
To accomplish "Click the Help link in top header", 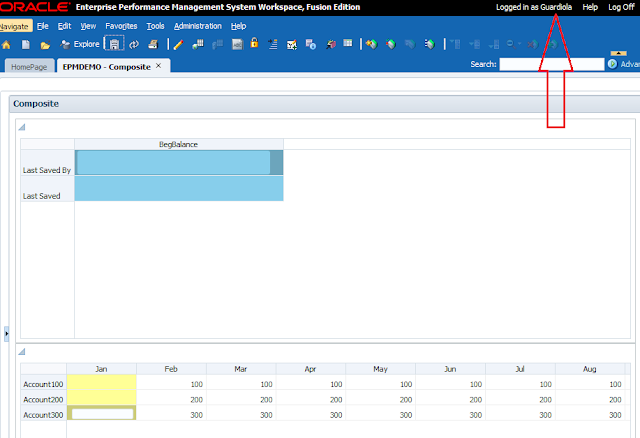I will (590, 7).
